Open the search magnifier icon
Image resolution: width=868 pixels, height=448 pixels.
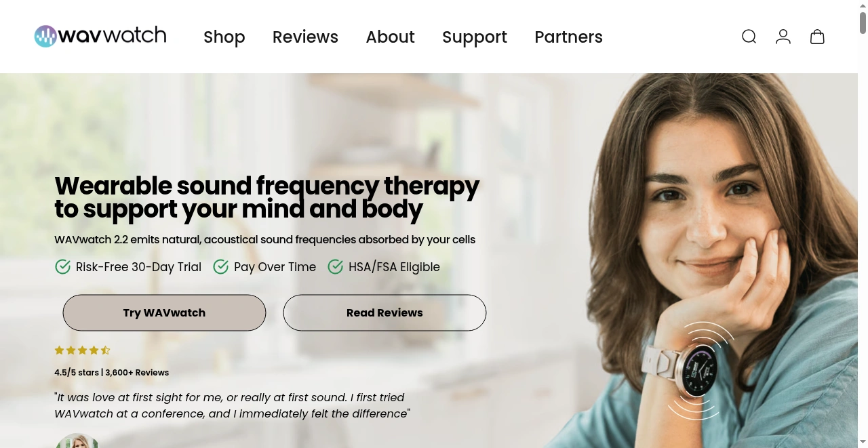tap(749, 37)
